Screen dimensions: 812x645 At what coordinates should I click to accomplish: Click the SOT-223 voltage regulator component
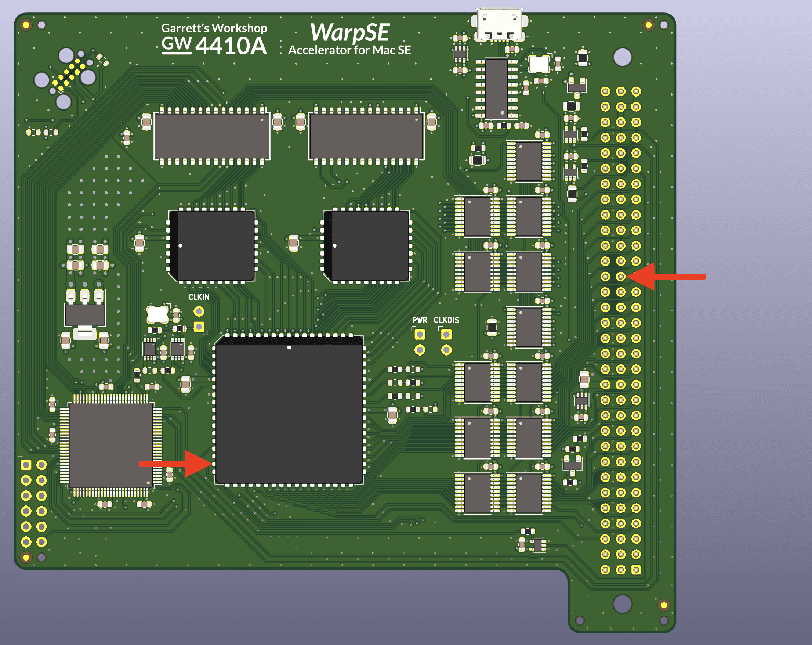85,315
